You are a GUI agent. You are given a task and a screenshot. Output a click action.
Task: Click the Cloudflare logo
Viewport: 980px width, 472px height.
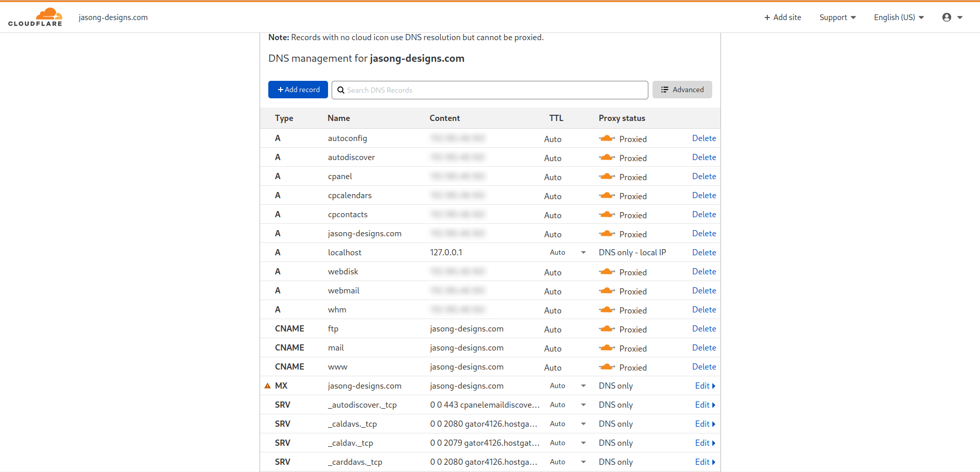35,17
